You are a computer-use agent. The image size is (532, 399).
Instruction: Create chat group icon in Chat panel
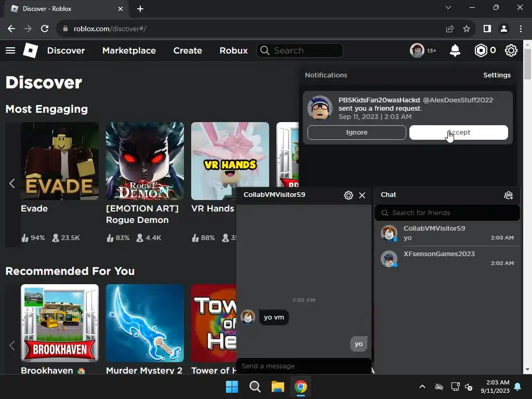click(x=508, y=195)
